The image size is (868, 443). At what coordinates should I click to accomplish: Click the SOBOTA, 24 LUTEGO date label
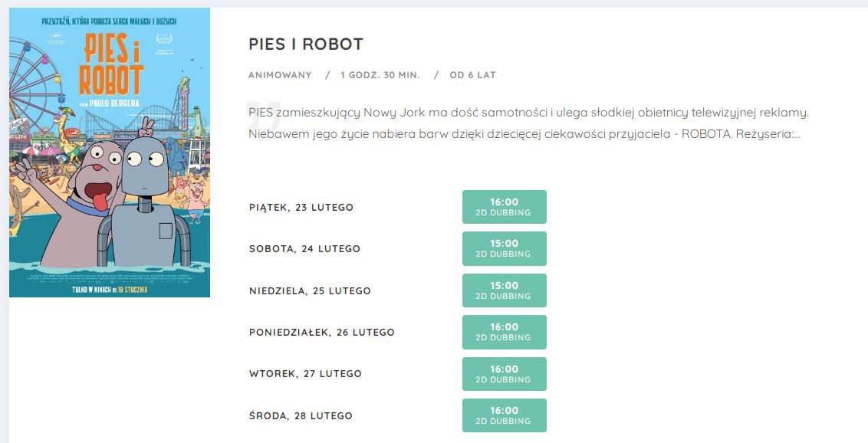(304, 249)
